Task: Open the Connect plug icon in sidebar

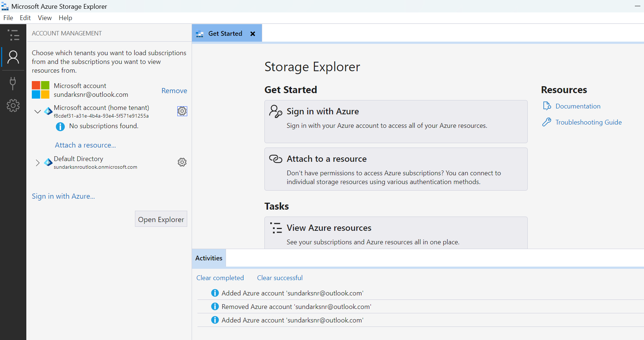Action: pyautogui.click(x=13, y=83)
